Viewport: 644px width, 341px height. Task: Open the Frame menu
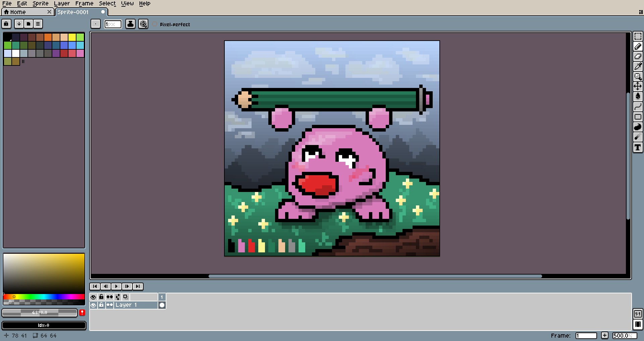pyautogui.click(x=84, y=3)
